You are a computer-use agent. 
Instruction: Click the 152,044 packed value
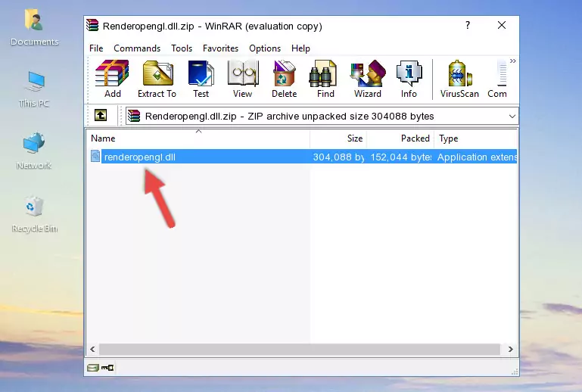pos(401,157)
